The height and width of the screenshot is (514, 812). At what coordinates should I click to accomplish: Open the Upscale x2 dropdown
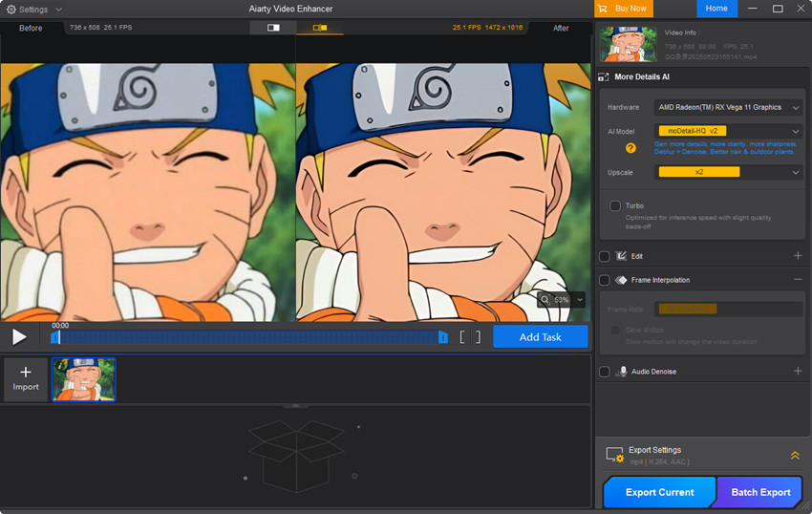point(728,172)
